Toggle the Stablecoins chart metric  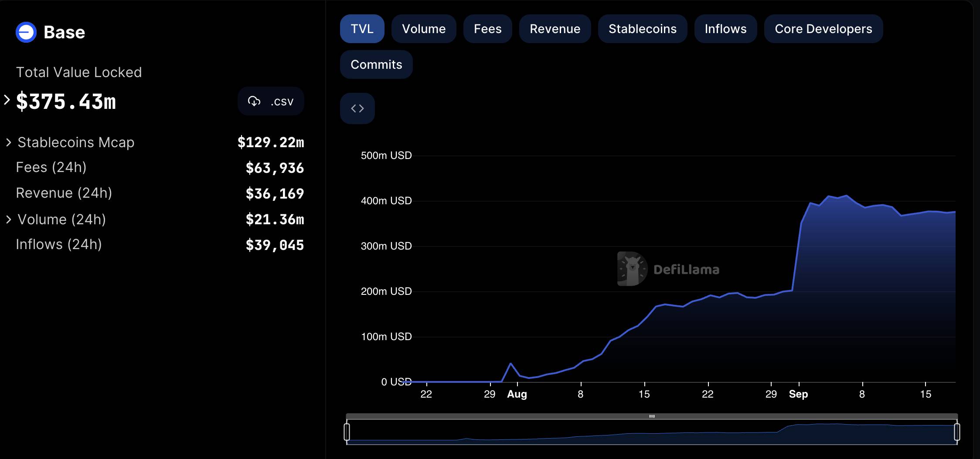[x=643, y=29]
